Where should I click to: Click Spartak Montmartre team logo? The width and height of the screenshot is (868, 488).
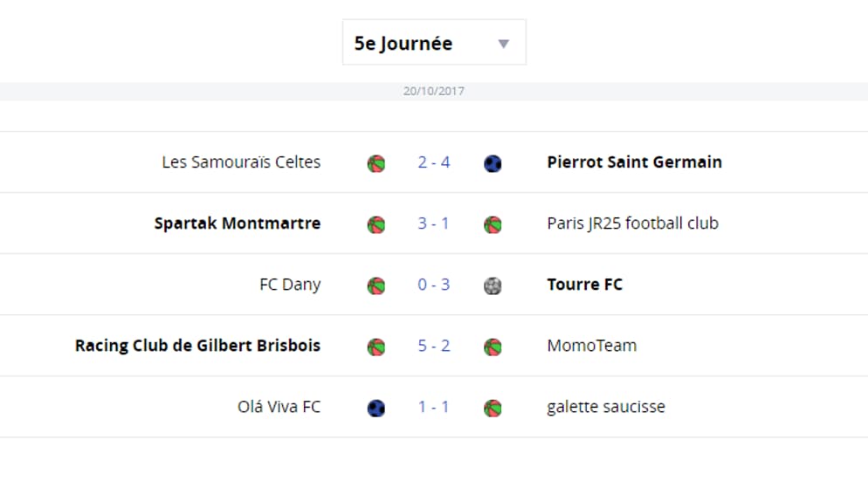coord(375,224)
